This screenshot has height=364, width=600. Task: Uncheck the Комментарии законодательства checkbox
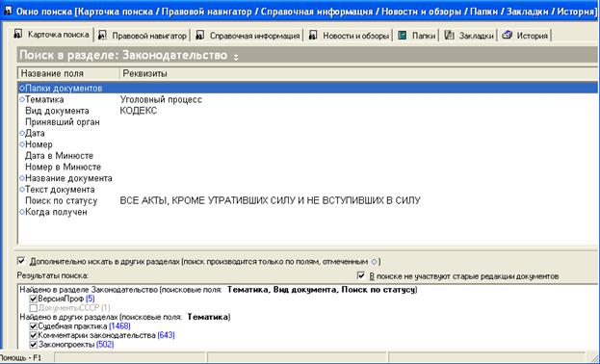pos(34,335)
